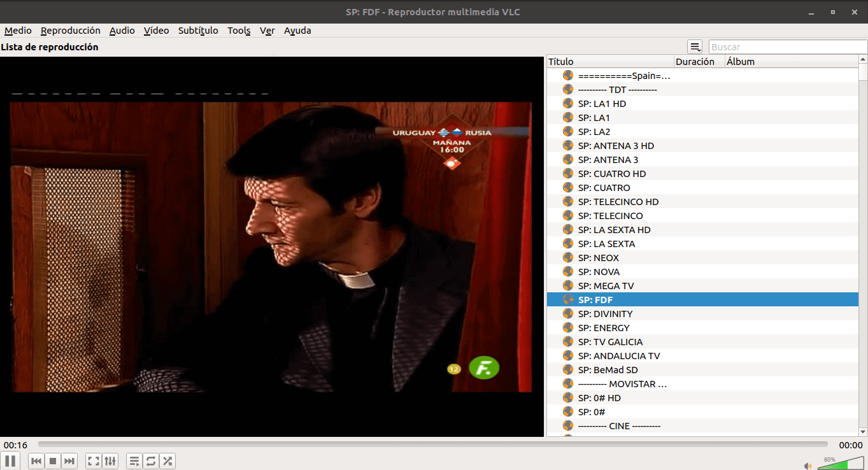Viewport: 868px width, 470px height.
Task: Open the Medio menu
Action: pyautogui.click(x=17, y=31)
